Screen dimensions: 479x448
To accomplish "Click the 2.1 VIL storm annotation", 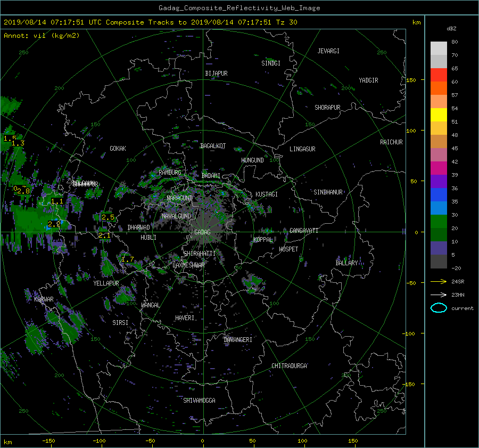I will click(x=104, y=235).
